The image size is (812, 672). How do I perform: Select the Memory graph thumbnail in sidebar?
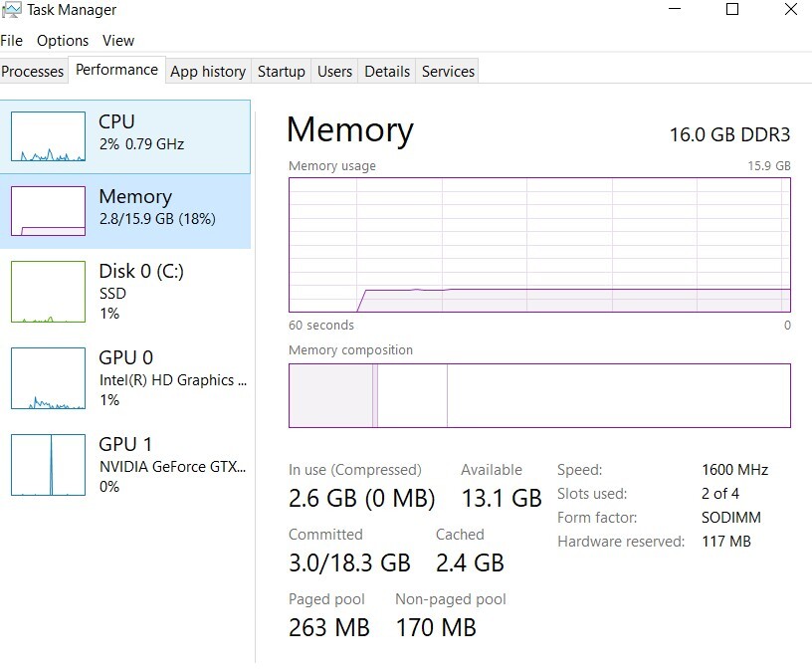point(48,211)
